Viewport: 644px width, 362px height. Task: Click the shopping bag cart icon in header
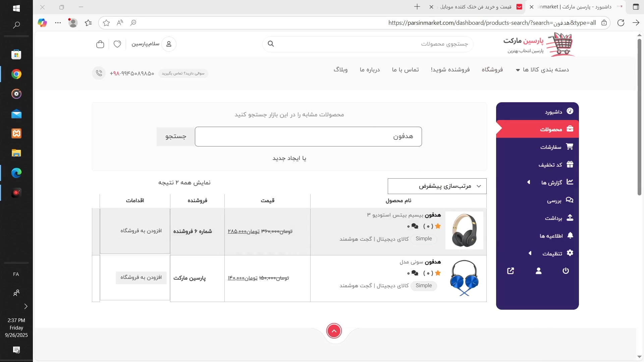pyautogui.click(x=100, y=44)
